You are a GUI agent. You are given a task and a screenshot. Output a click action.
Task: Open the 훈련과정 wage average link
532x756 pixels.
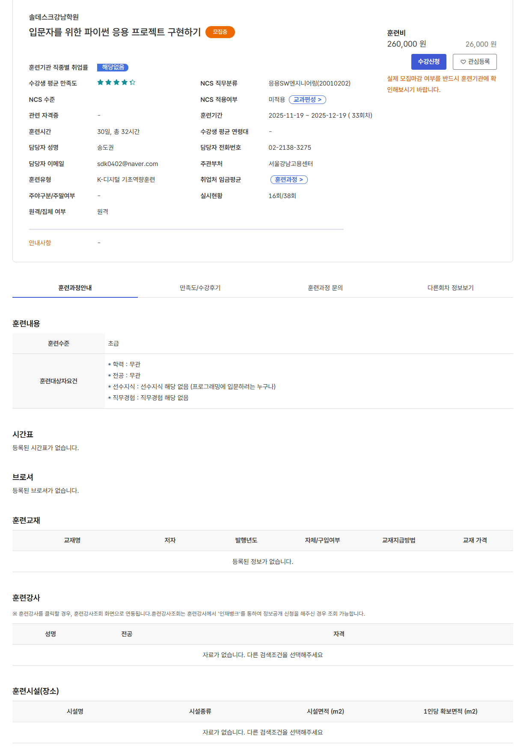point(289,180)
